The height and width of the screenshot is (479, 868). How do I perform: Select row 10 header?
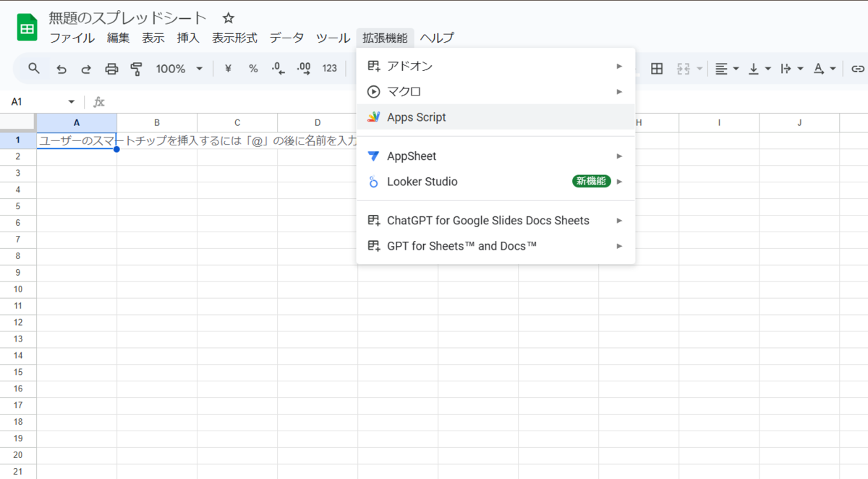click(x=18, y=289)
